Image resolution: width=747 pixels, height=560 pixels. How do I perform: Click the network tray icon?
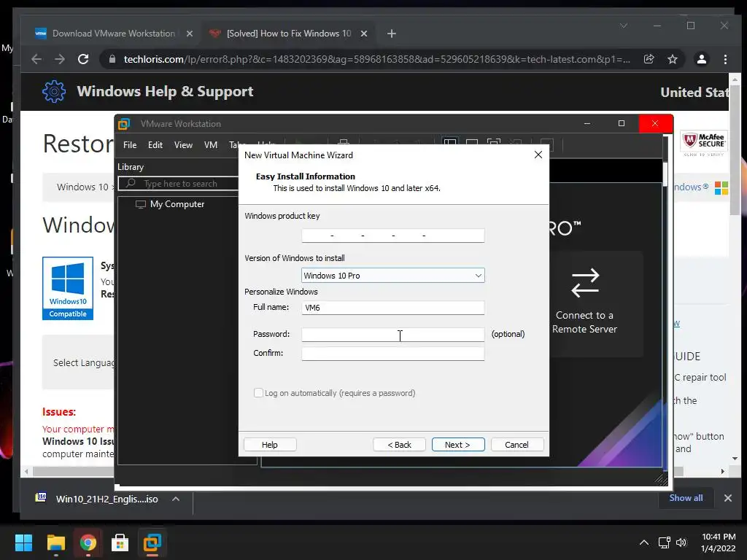click(x=664, y=542)
